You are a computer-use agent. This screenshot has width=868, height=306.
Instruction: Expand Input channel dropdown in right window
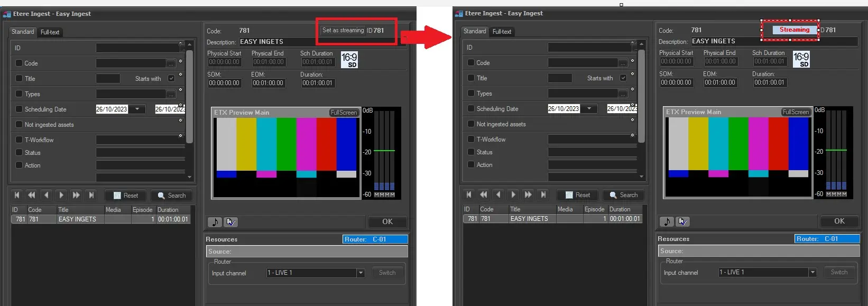[x=812, y=273]
